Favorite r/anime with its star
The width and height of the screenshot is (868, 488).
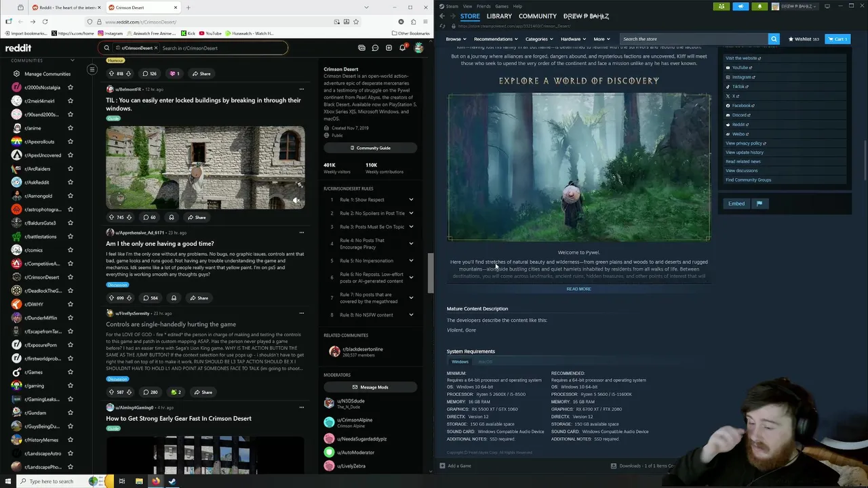coord(70,128)
